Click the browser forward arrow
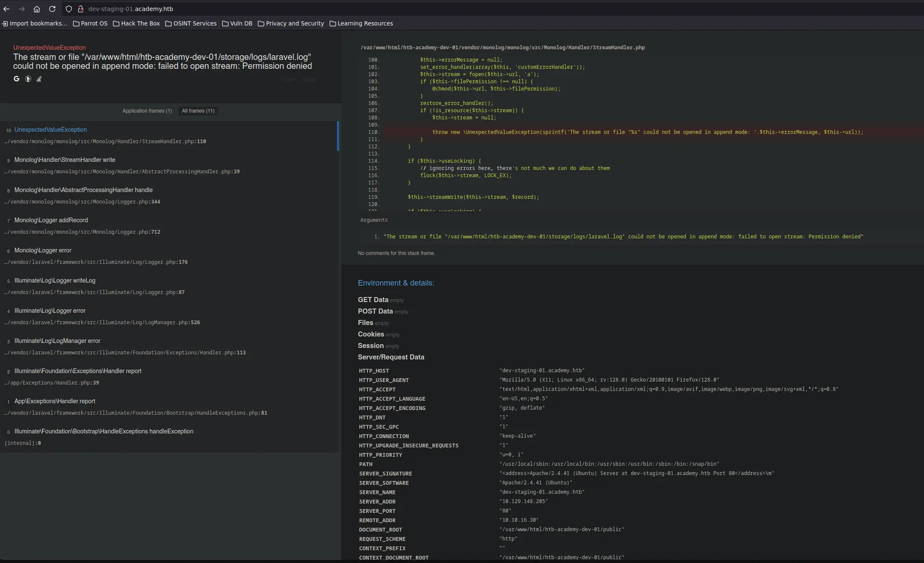Screen dimensions: 924x563 pos(21,9)
